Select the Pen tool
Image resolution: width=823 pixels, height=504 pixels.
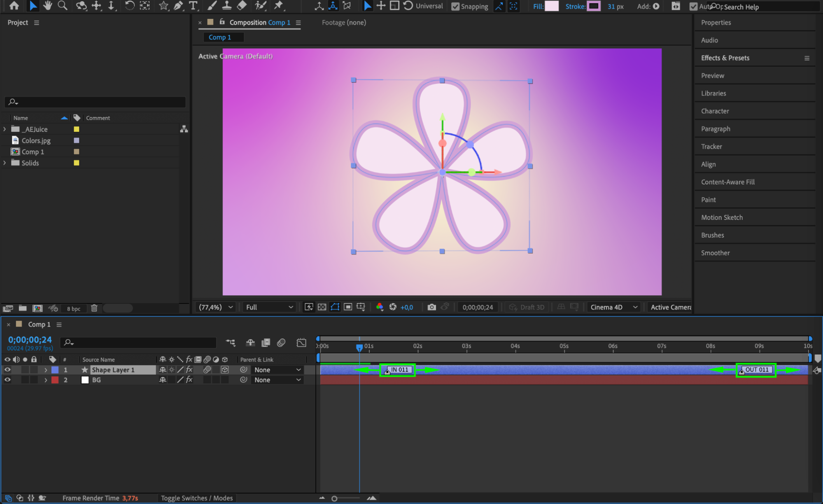[178, 6]
